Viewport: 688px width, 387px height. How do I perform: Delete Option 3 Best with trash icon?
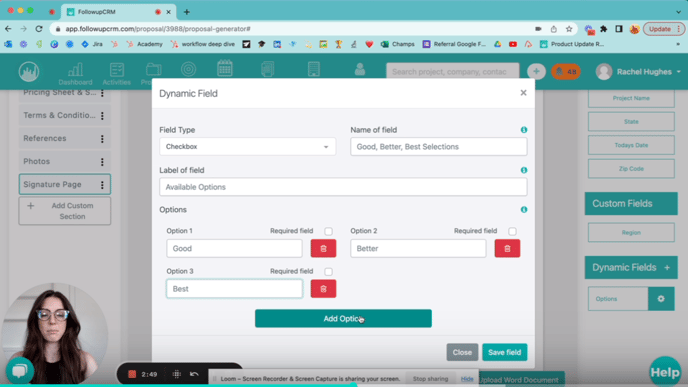point(323,289)
